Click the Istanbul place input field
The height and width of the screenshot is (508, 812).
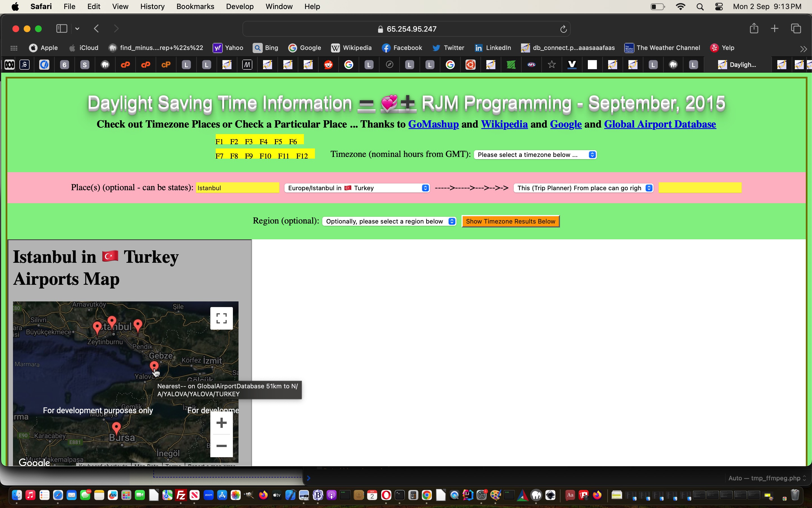click(238, 188)
